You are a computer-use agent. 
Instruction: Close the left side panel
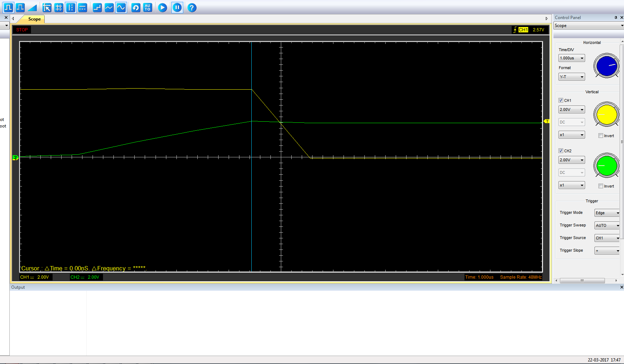pos(6,17)
